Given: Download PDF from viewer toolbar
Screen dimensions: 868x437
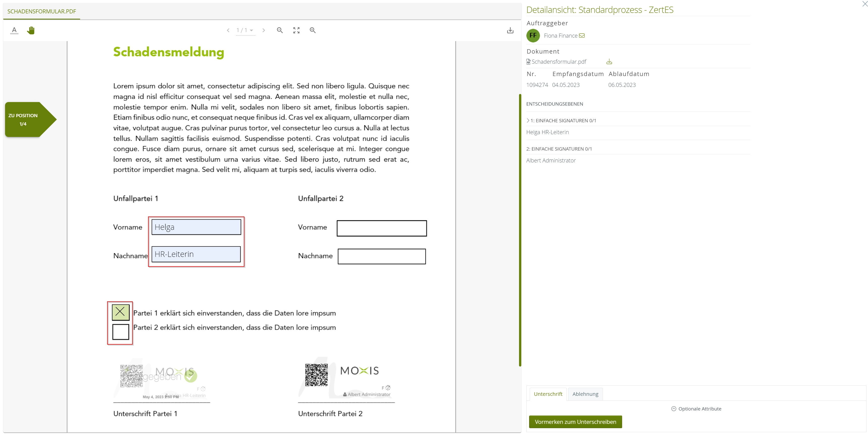Looking at the screenshot, I should pos(510,30).
